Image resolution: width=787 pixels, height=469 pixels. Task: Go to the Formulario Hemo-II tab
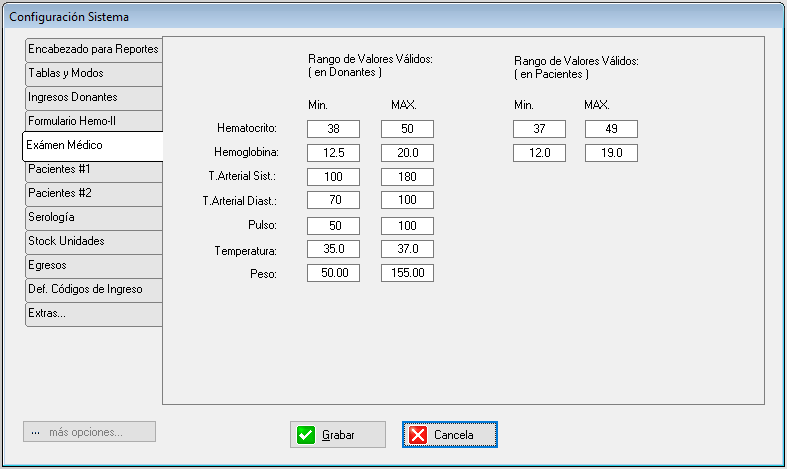click(93, 121)
